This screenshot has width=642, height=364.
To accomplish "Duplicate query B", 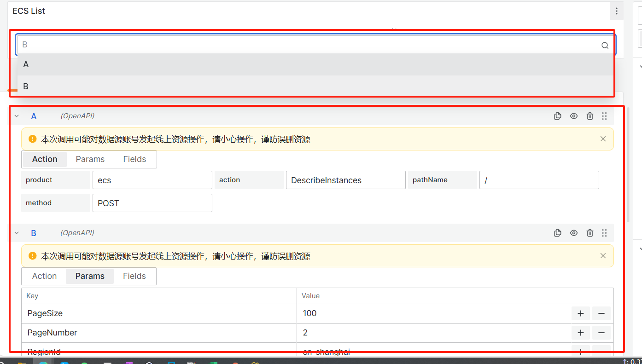I will pyautogui.click(x=558, y=233).
